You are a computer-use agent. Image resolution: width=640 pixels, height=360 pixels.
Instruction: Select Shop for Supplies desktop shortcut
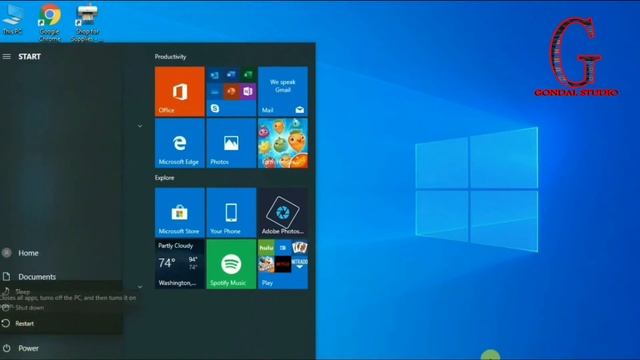(x=87, y=22)
